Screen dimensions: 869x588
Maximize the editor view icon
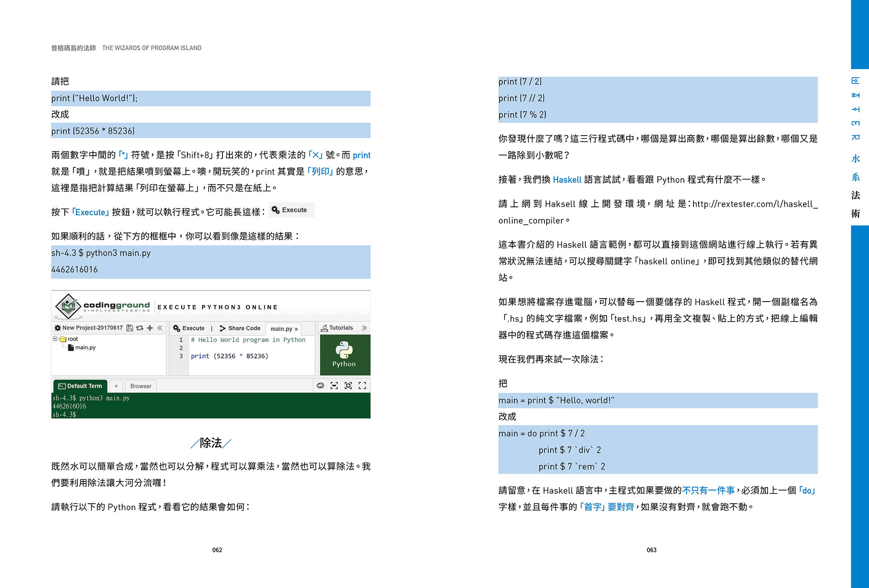[349, 386]
